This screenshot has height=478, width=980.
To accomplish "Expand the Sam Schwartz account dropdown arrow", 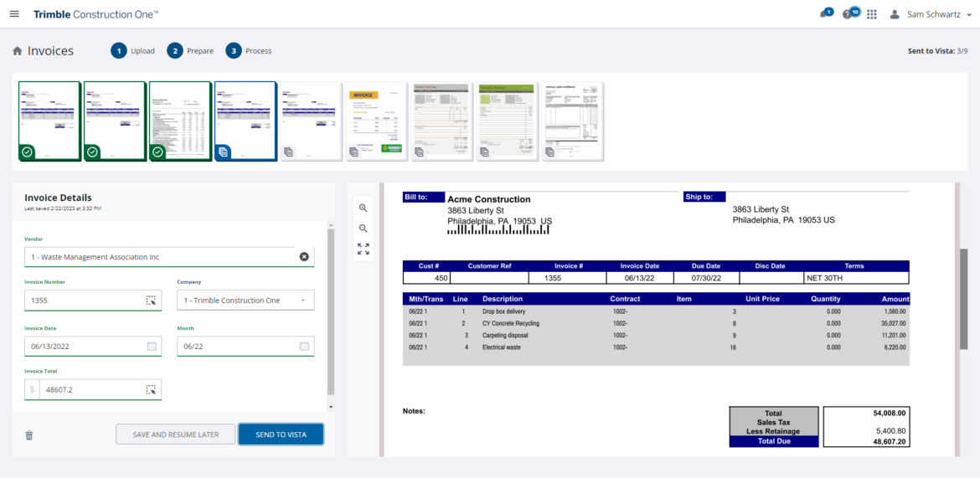I will pyautogui.click(x=969, y=14).
